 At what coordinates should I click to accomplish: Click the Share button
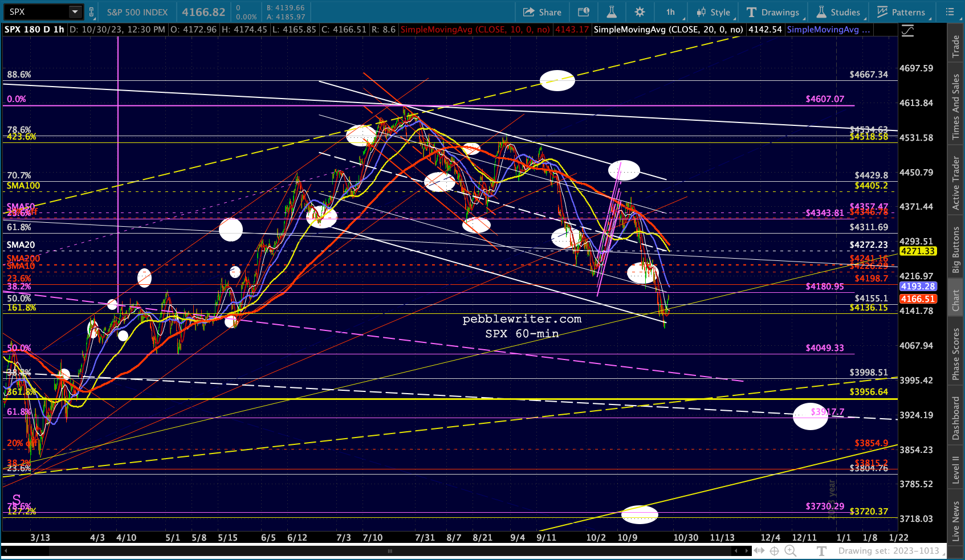[542, 12]
